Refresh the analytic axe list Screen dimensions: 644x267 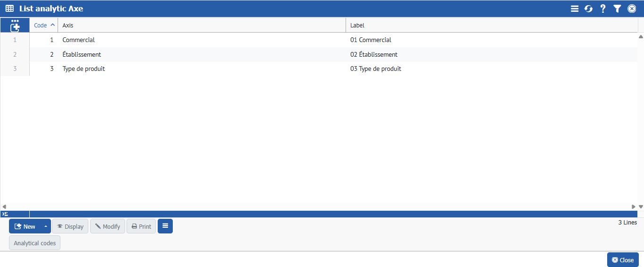pyautogui.click(x=588, y=9)
